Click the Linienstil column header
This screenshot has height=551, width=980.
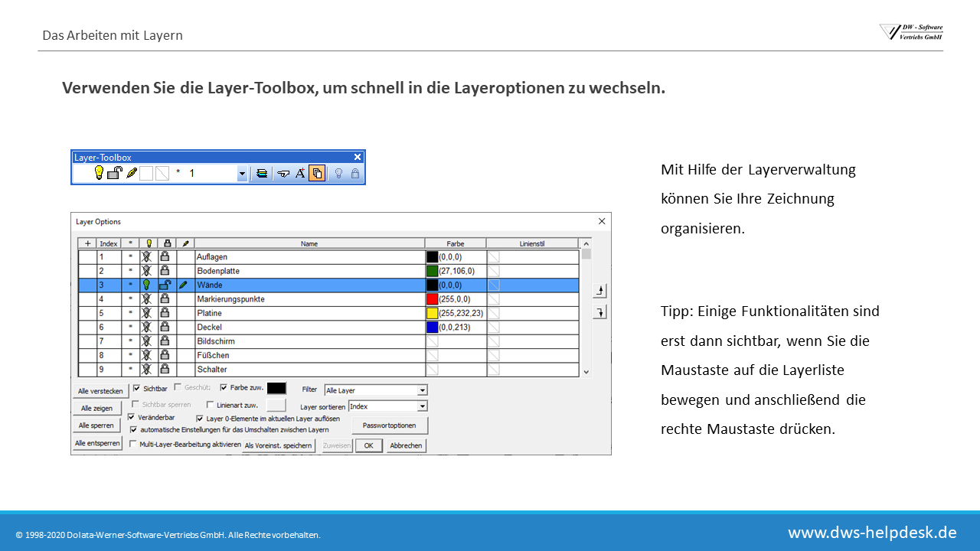(x=532, y=243)
